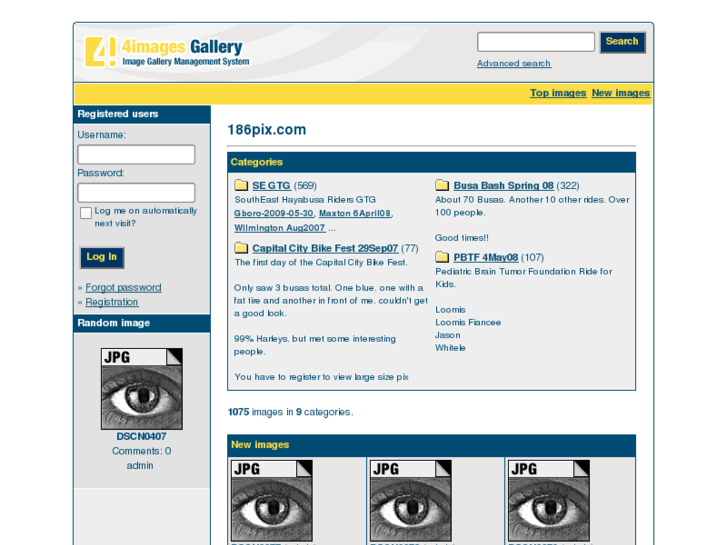Open the SE GTG category link
727x545 pixels.
tap(271, 186)
